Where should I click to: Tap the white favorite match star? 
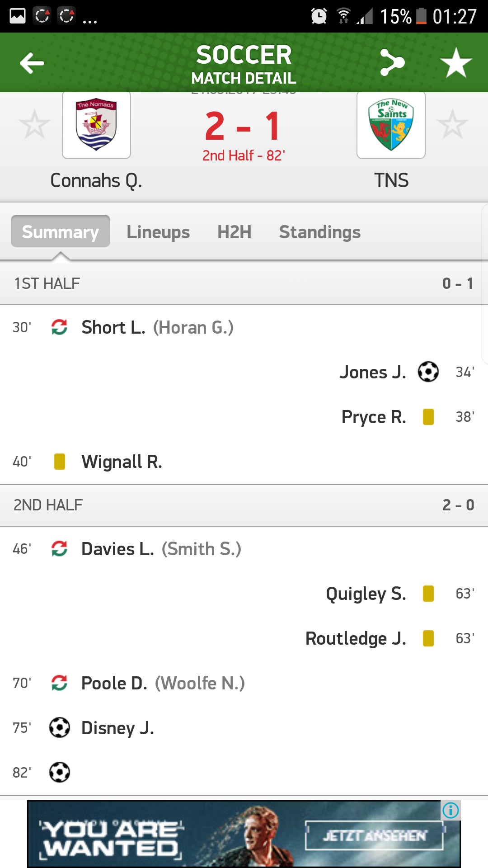[x=456, y=63]
